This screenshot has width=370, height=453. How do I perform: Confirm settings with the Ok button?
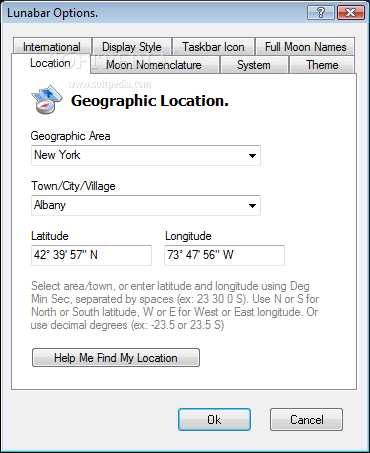(214, 420)
